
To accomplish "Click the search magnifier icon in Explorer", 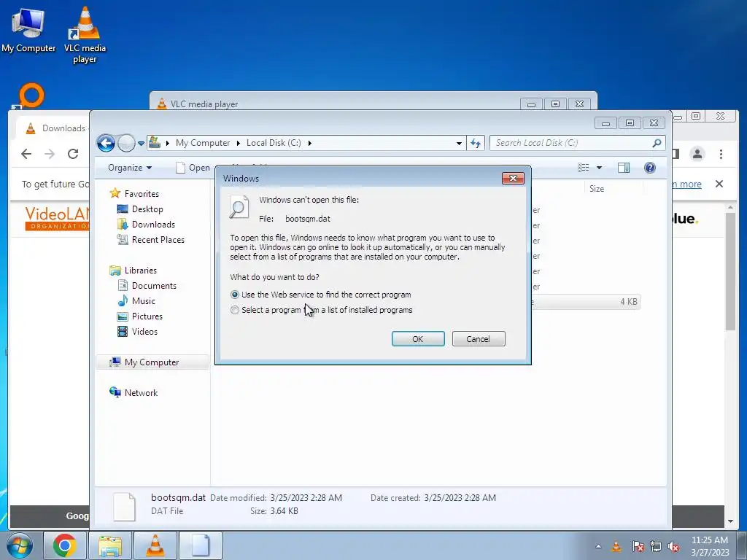I will (x=657, y=143).
